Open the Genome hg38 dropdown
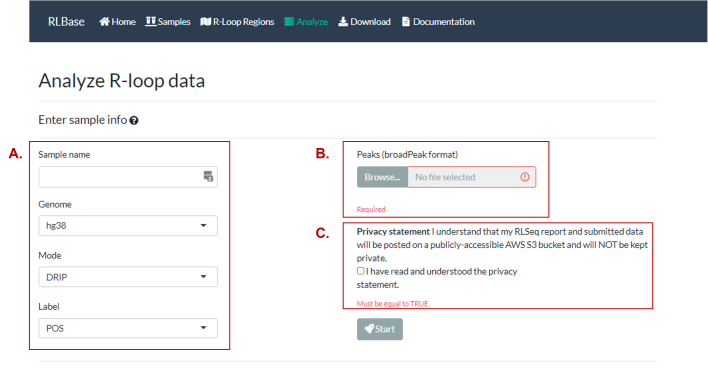Viewport: 708px width, 370px height. (x=128, y=225)
